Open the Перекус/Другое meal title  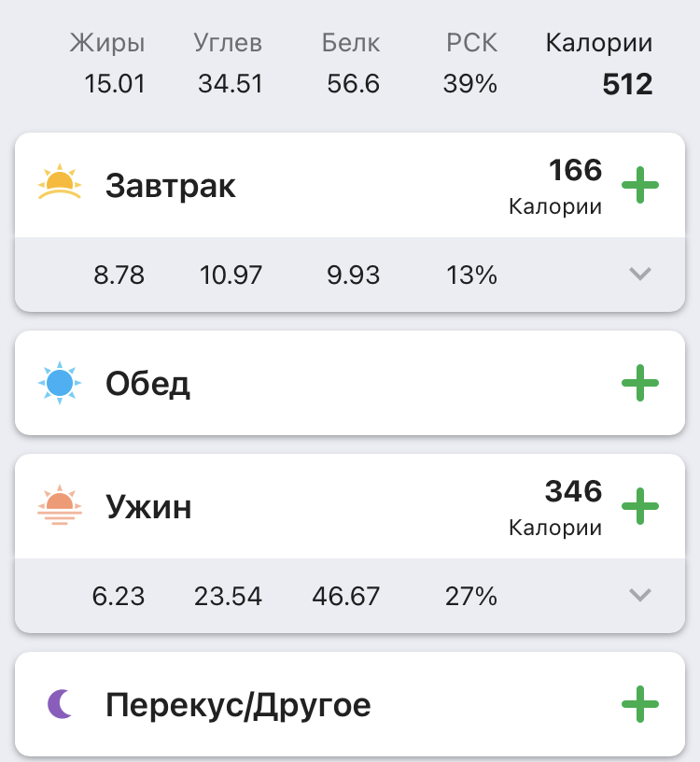click(x=238, y=705)
